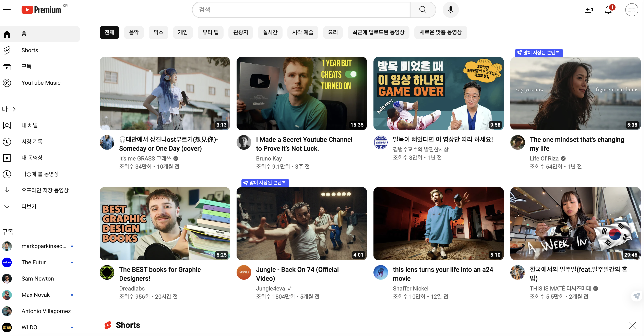Open the hamburger guide menu
Screen dimensions: 644x336
tap(7, 10)
